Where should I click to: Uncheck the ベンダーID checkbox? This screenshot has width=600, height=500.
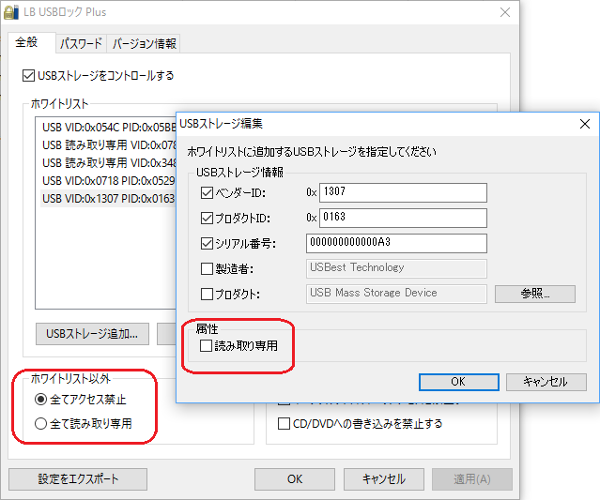tap(207, 192)
